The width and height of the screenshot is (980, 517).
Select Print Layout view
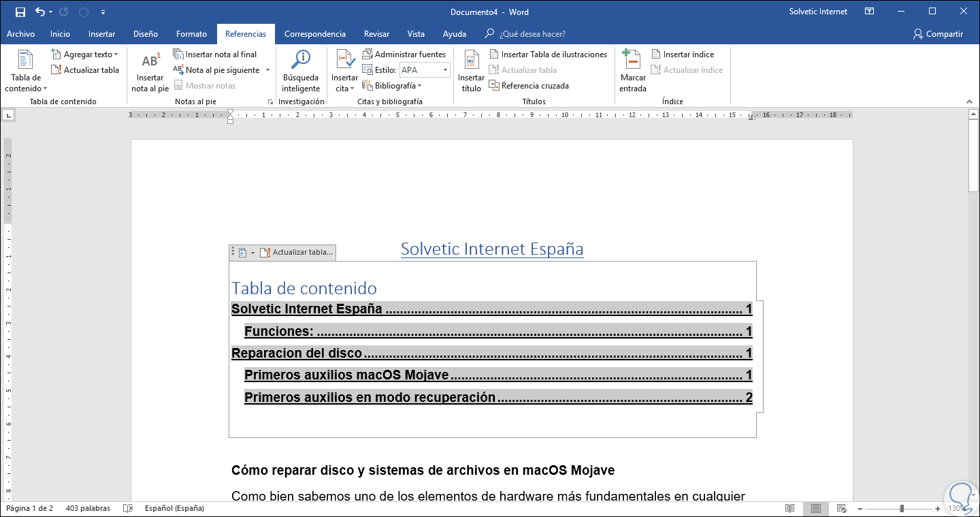coord(815,508)
